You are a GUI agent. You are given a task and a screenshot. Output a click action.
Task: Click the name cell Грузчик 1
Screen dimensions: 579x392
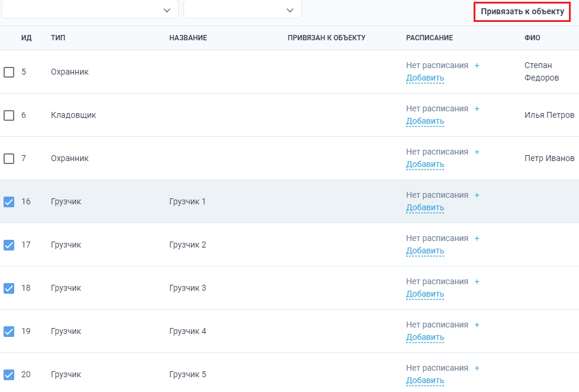pos(187,202)
